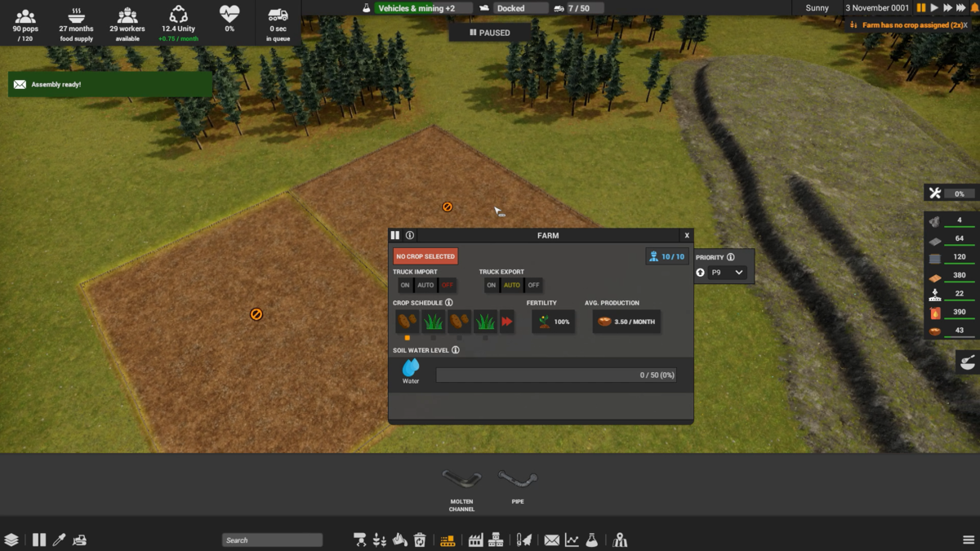
Task: Click the 10 / 10 workers button
Action: click(x=667, y=256)
